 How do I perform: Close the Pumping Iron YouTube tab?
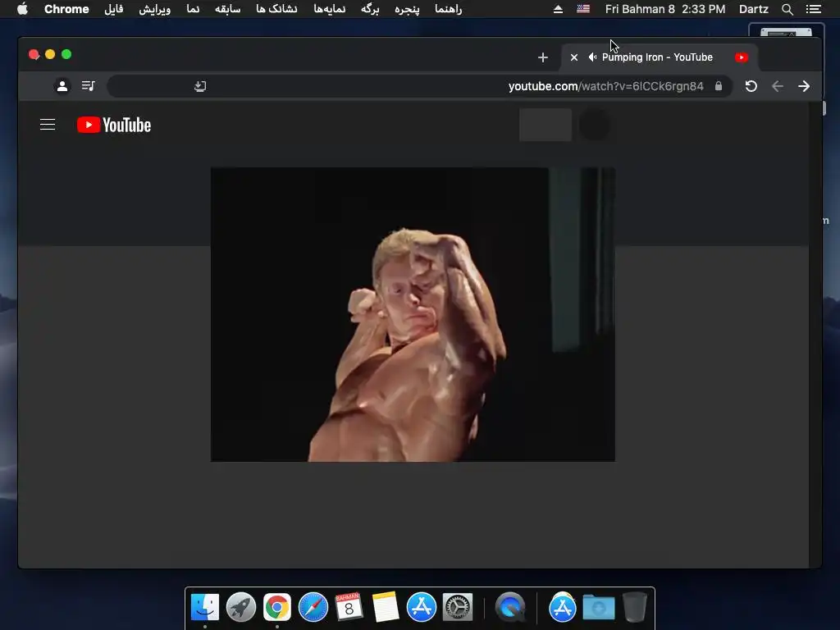point(573,57)
